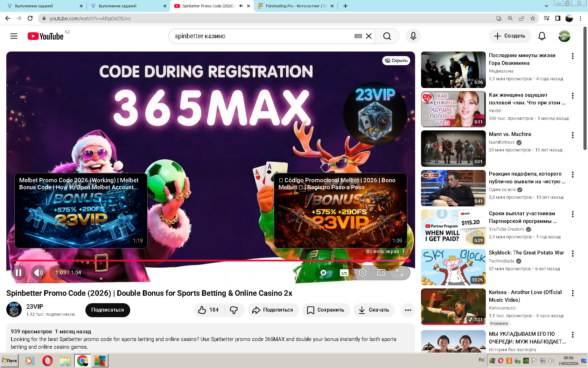The image size is (588, 368).
Task: Clear the search query with the X
Action: 369,36
